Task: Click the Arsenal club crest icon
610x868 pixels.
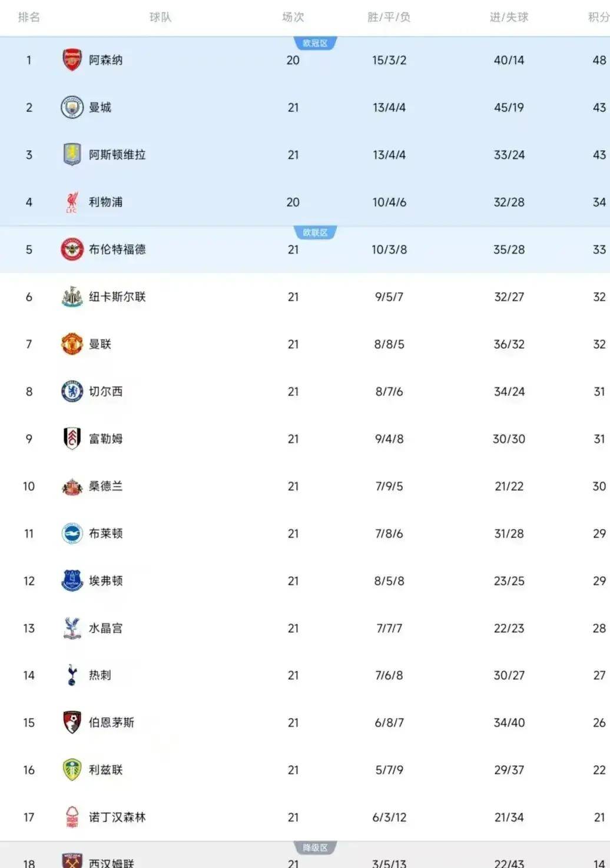Action: 72,60
